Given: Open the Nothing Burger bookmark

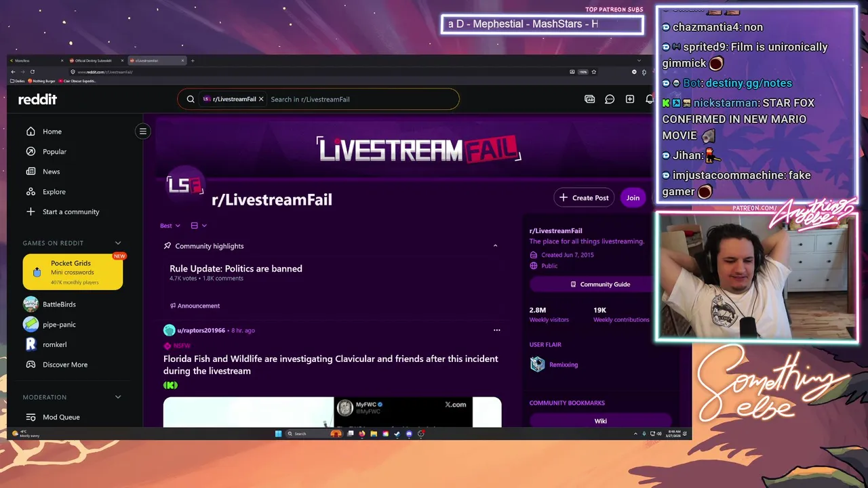Looking at the screenshot, I should (41, 81).
